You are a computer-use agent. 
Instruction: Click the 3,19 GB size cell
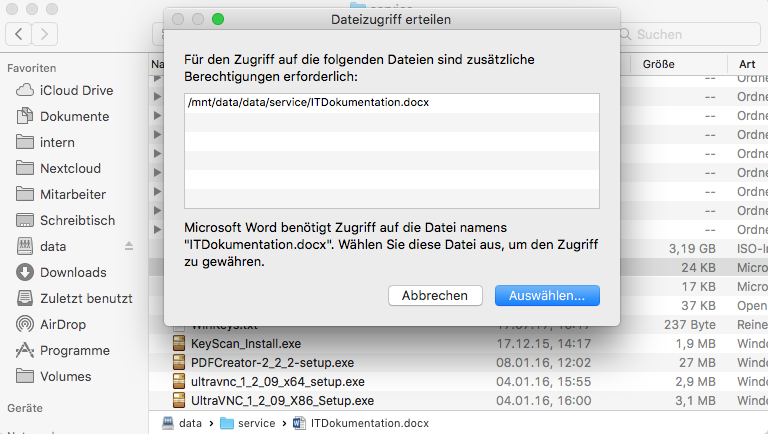pyautogui.click(x=692, y=248)
